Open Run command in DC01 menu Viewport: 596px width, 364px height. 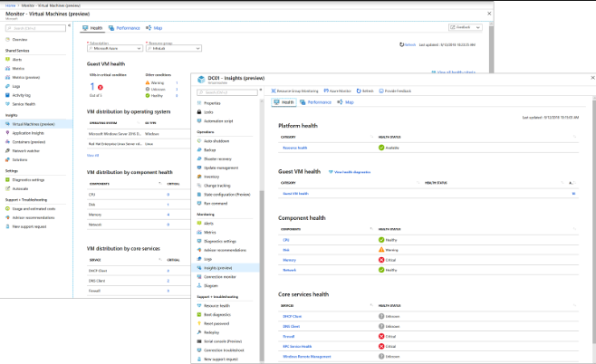coord(216,204)
